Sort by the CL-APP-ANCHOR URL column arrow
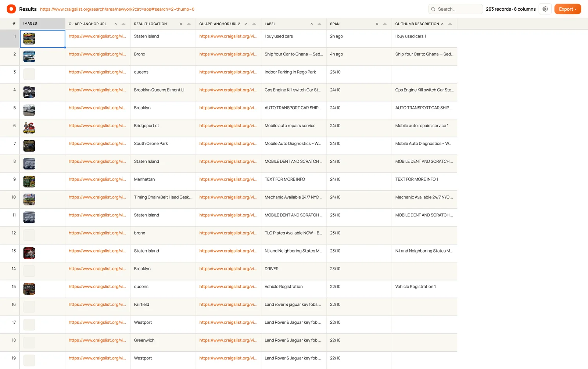This screenshot has width=588, height=369. point(123,24)
